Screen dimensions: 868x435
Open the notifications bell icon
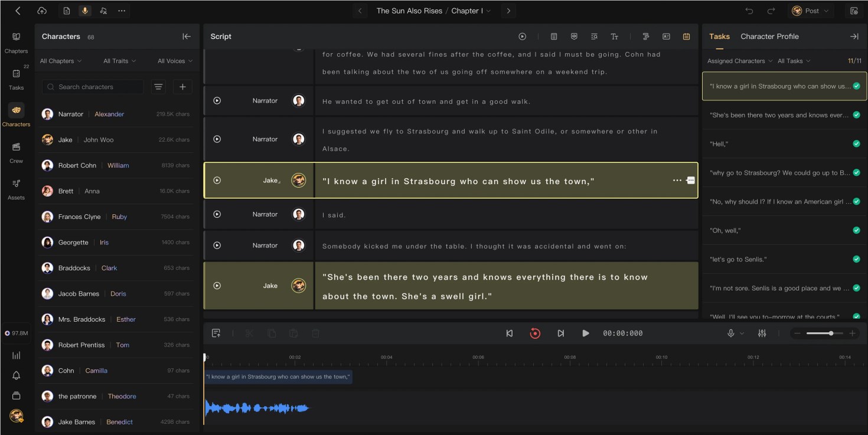(17, 375)
